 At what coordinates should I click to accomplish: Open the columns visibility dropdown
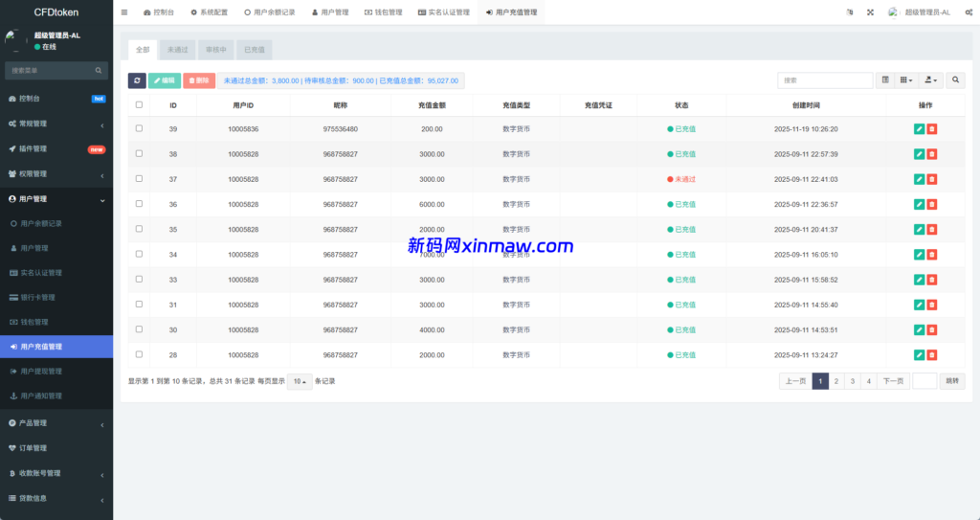pos(906,80)
